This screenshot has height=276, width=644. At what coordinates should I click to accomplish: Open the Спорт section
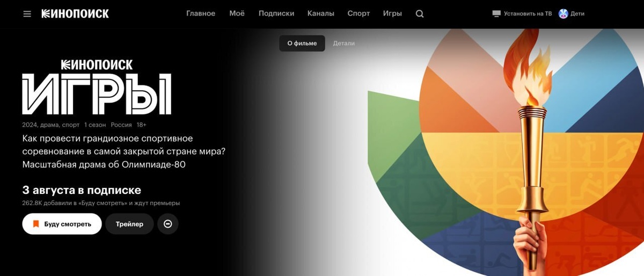point(358,13)
